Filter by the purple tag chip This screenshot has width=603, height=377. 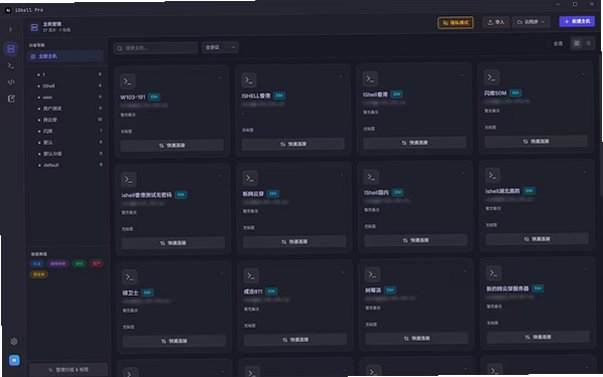coord(58,264)
